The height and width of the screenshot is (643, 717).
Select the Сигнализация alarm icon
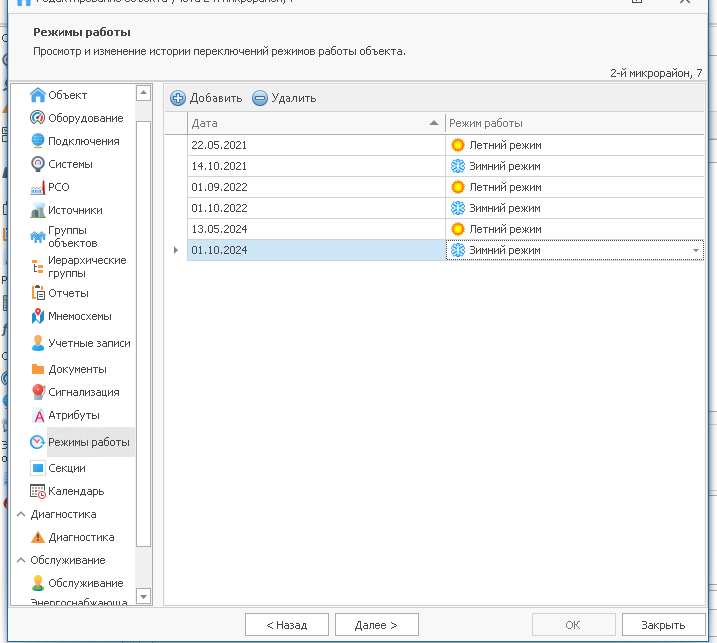tap(38, 392)
